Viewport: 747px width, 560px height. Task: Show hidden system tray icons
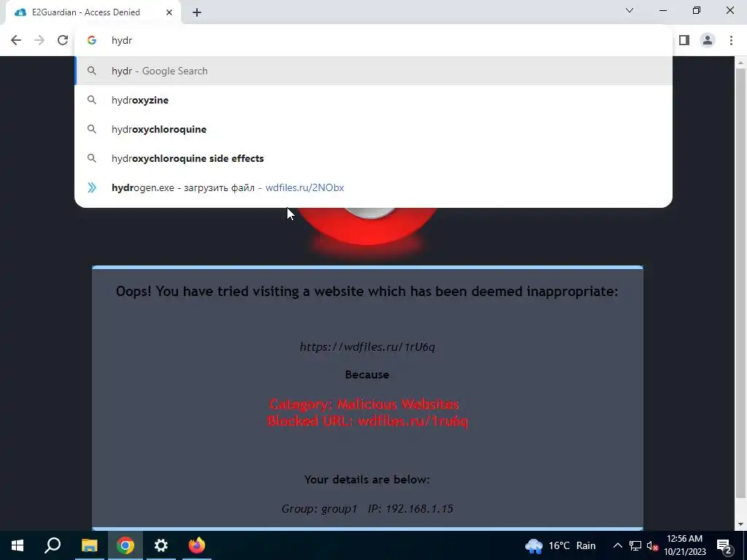[x=617, y=545]
